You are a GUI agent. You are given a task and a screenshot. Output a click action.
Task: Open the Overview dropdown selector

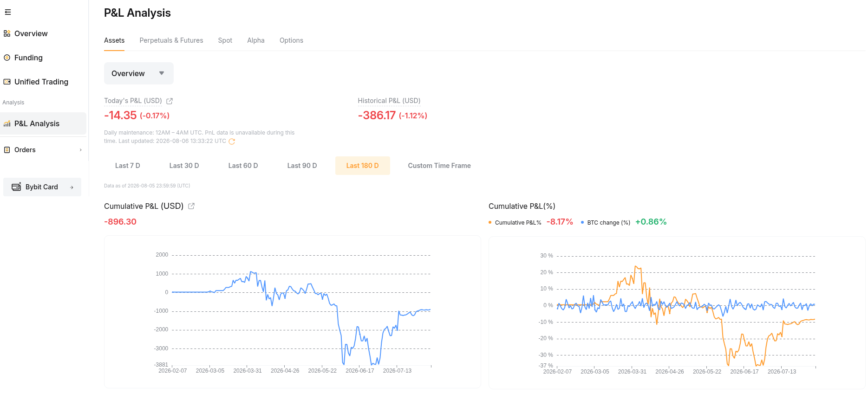point(139,73)
